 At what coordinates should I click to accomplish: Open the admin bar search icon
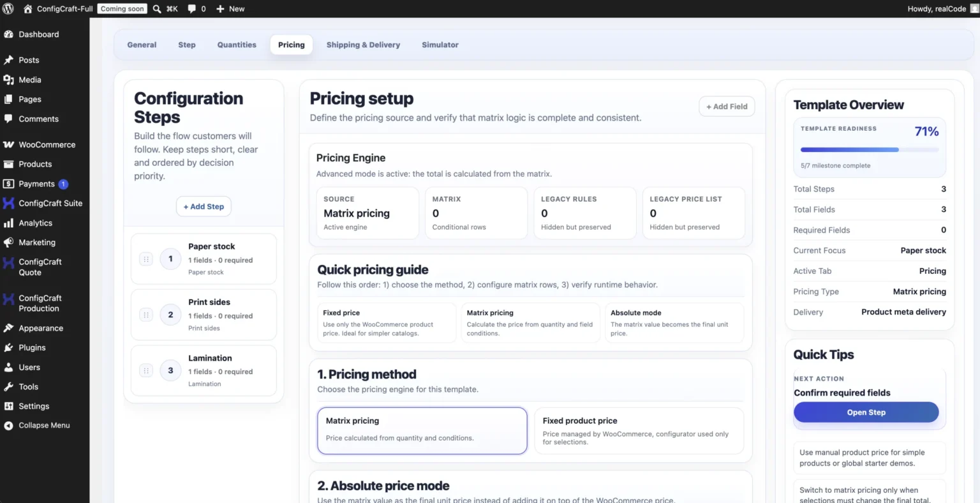coord(157,9)
